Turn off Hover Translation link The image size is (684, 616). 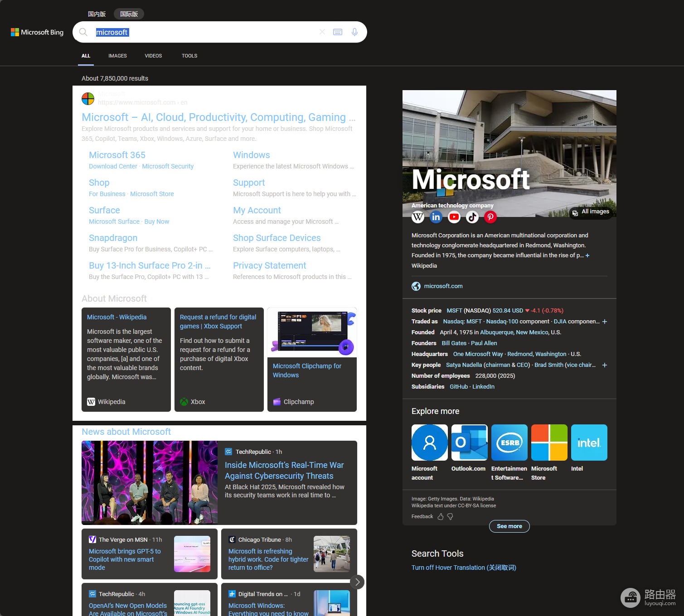coord(464,568)
